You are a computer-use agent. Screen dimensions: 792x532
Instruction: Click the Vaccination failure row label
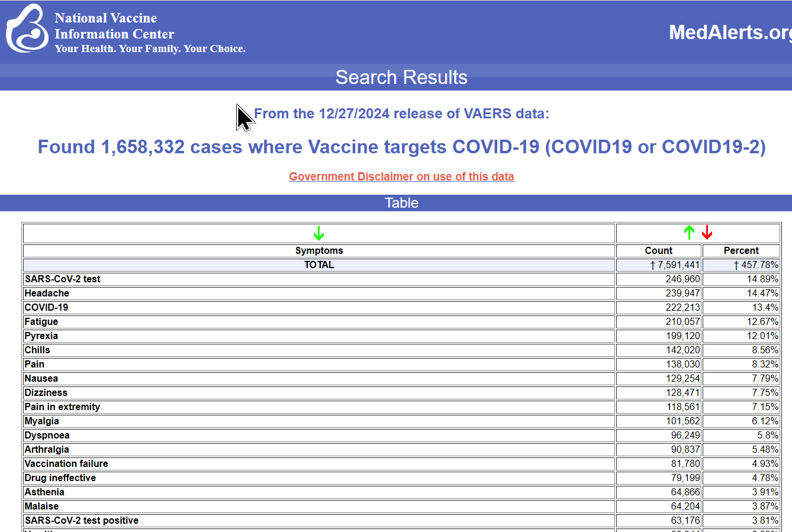[x=66, y=463]
